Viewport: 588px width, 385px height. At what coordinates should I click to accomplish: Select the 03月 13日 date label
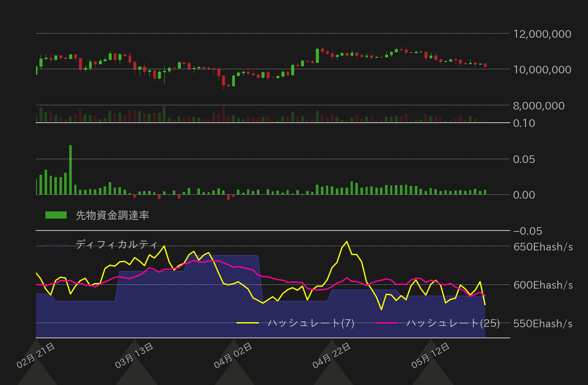click(x=135, y=356)
